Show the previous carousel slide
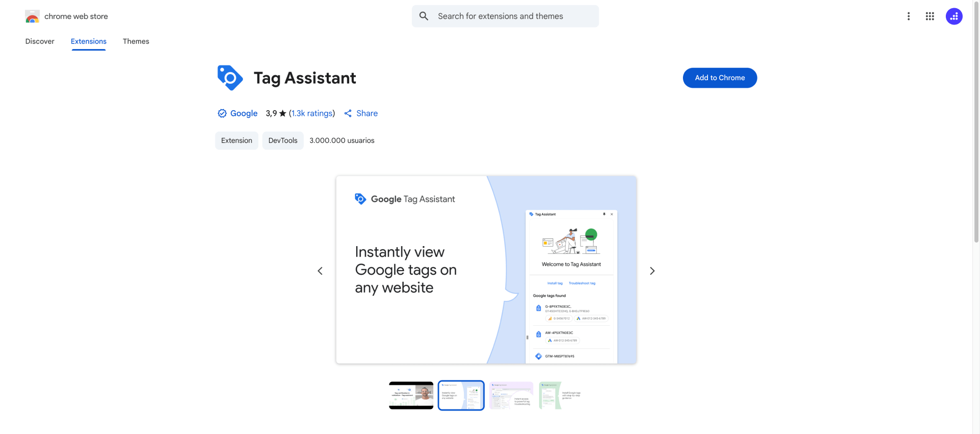 [320, 271]
